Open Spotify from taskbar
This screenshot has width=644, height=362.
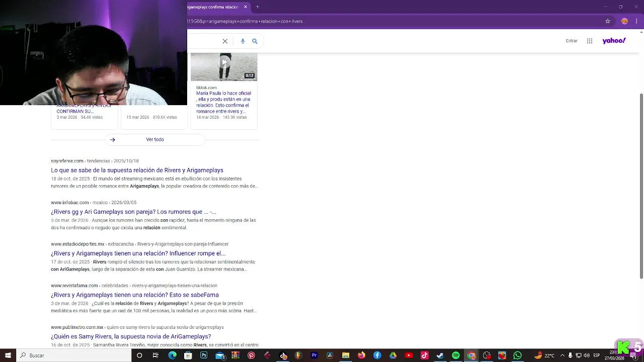456,355
